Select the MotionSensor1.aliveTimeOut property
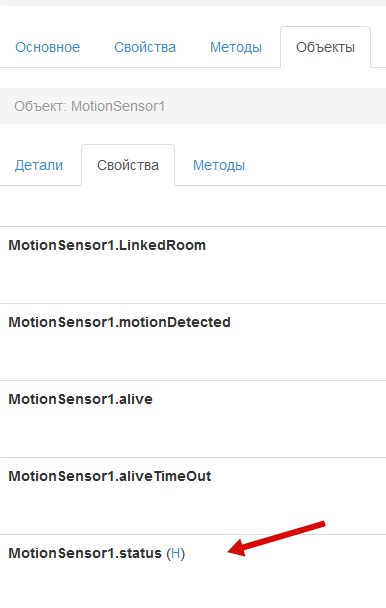 [110, 476]
